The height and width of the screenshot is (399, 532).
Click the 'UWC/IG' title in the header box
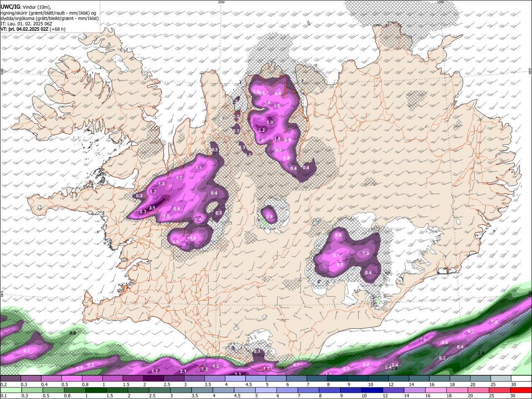tap(10, 7)
